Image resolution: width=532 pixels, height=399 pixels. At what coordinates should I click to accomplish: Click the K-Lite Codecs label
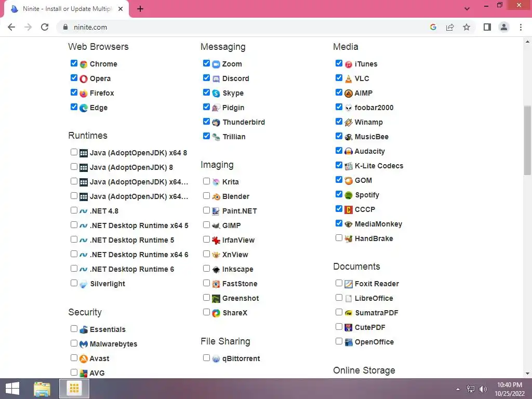[379, 166]
